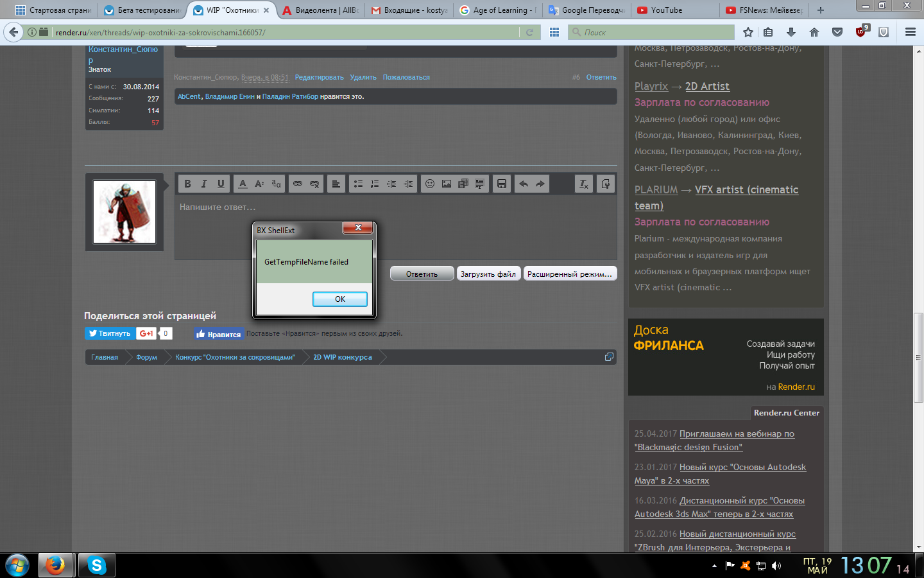The image size is (924, 578).
Task: Toggle bold formatting in the editor
Action: pyautogui.click(x=187, y=184)
